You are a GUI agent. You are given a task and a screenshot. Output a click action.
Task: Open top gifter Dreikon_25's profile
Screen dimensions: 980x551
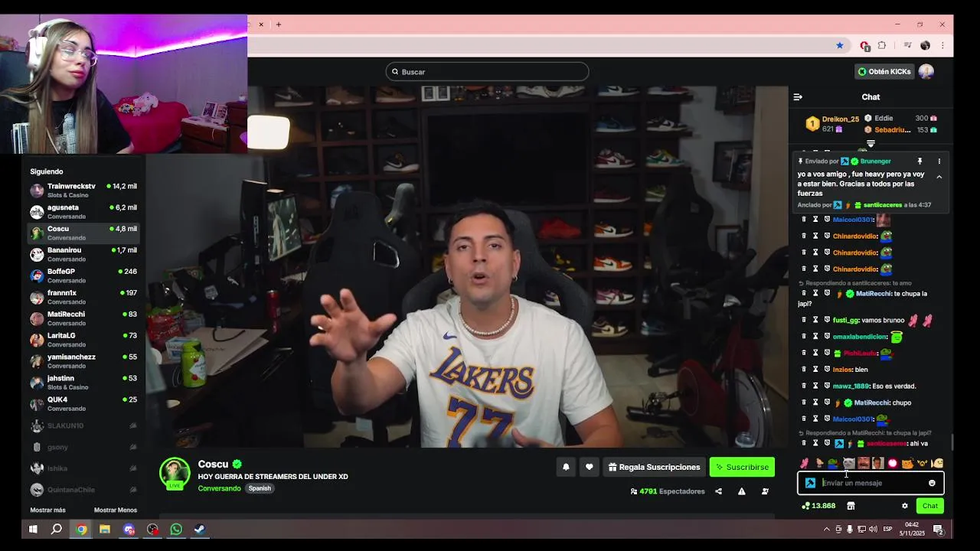pyautogui.click(x=840, y=119)
